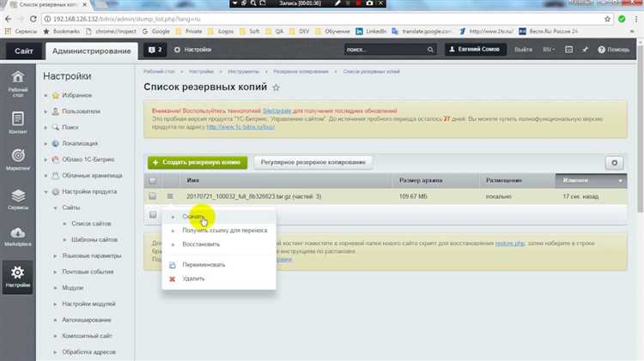Open LinkedIn bookmark
The height and width of the screenshot is (361, 644).
(x=371, y=31)
